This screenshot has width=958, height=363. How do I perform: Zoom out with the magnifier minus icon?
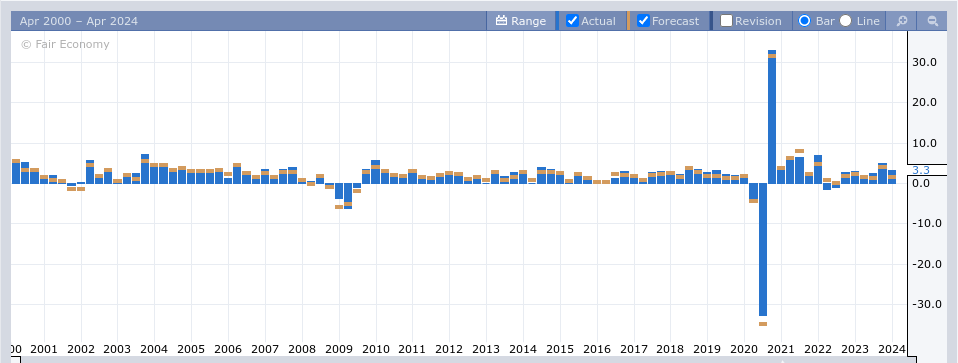[932, 21]
